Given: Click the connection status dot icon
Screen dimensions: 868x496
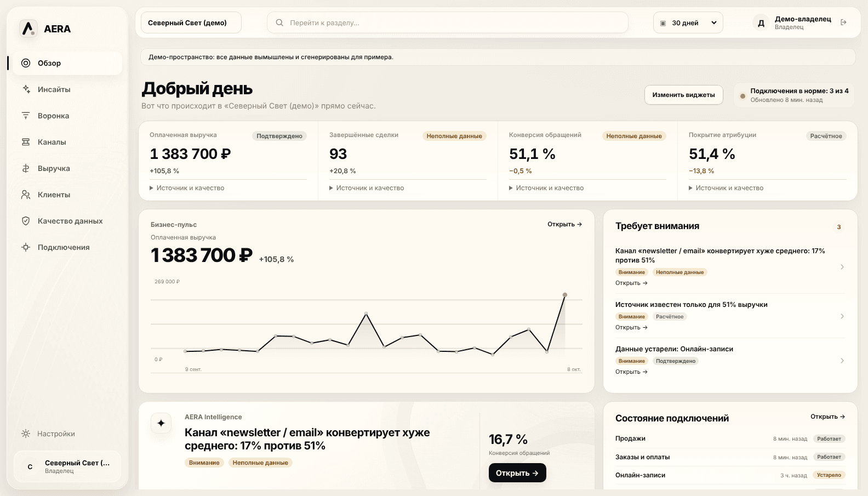Looking at the screenshot, I should pyautogui.click(x=743, y=96).
